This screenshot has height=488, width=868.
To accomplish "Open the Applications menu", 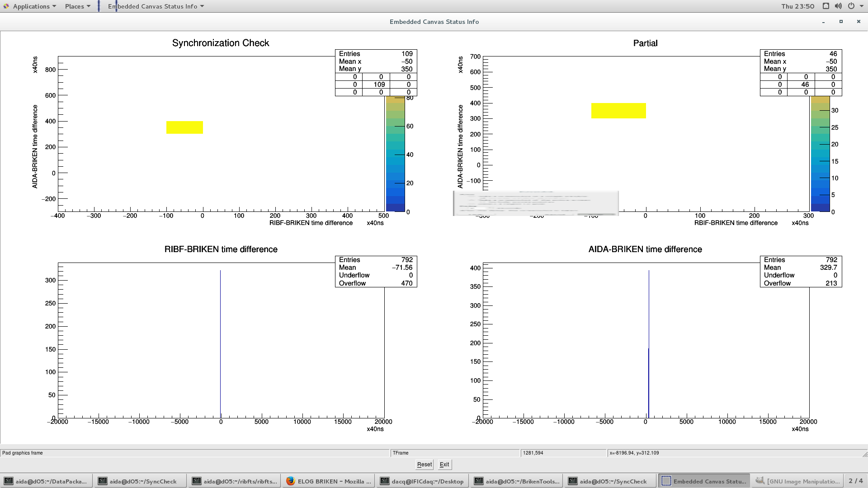I will [x=30, y=6].
